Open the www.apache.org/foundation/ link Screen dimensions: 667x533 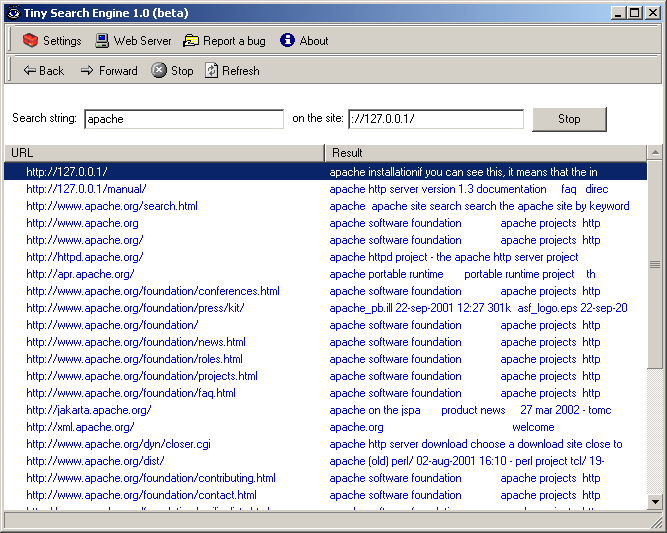112,325
